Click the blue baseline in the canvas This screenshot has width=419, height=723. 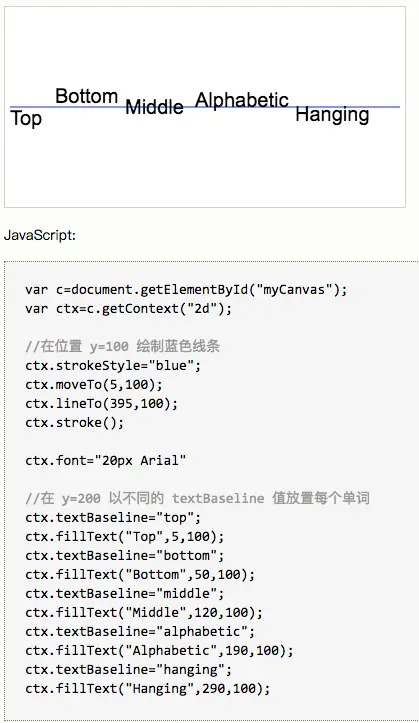point(205,107)
